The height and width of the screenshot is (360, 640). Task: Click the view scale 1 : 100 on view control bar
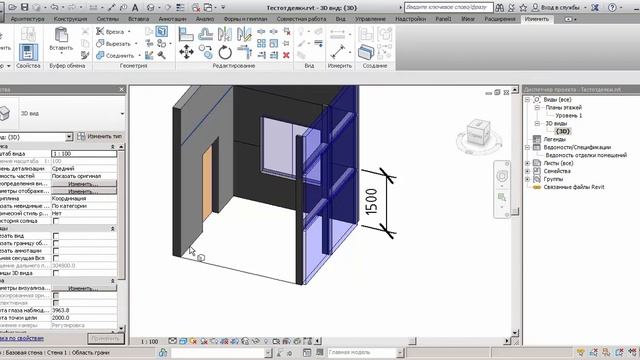[149, 341]
